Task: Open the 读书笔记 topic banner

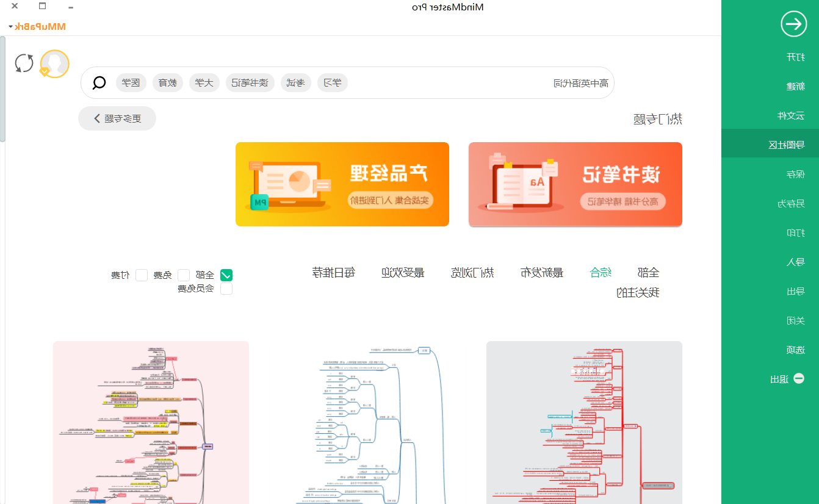Action: (575, 184)
